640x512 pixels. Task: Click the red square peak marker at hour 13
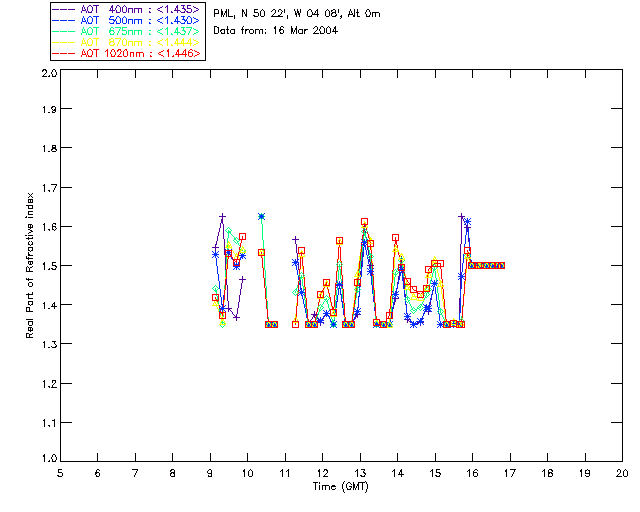click(x=364, y=222)
